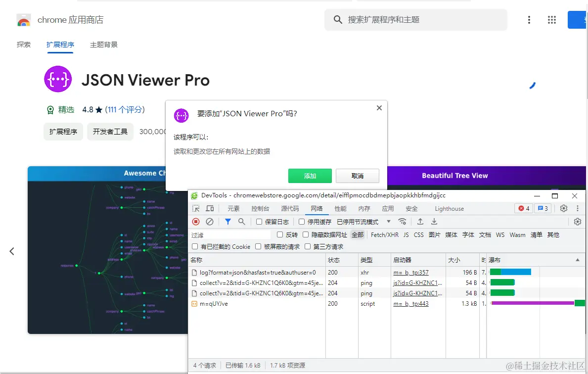Open DevTools main settings gear
588x374 pixels.
(x=564, y=209)
